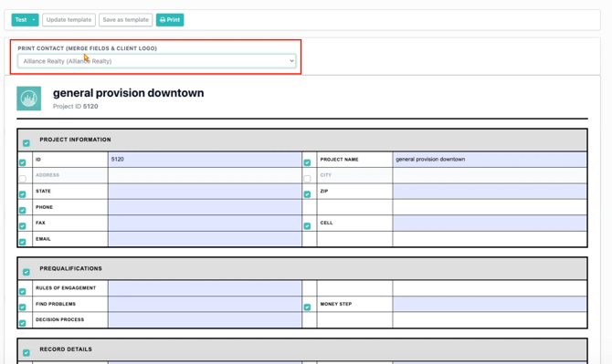Click the Project Name value field

(x=490, y=160)
